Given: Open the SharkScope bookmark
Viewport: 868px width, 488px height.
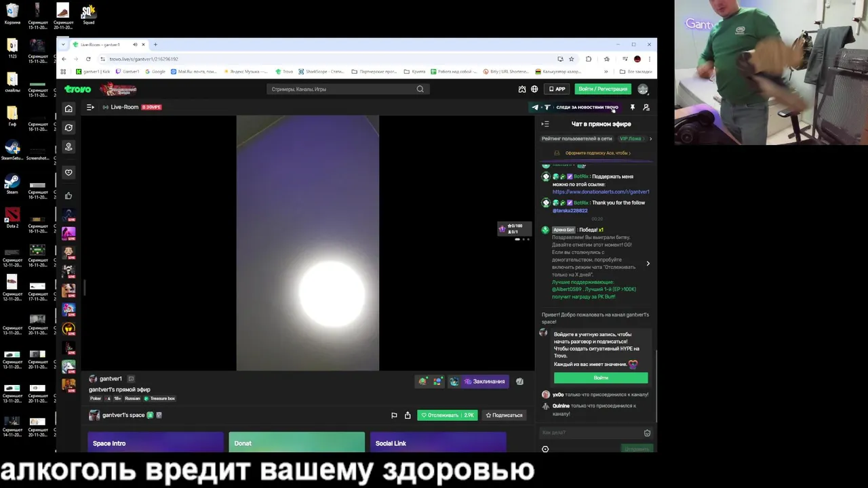Looking at the screenshot, I should click(x=321, y=71).
